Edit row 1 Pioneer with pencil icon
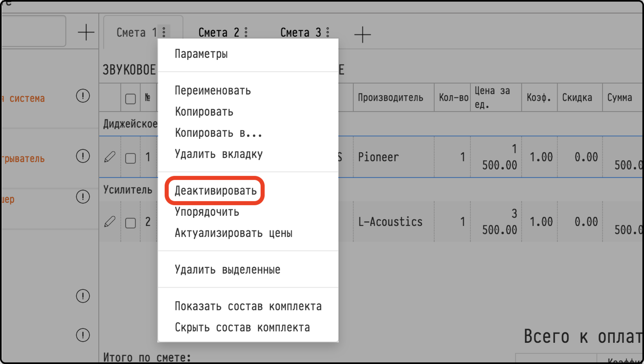644x364 pixels. [110, 157]
